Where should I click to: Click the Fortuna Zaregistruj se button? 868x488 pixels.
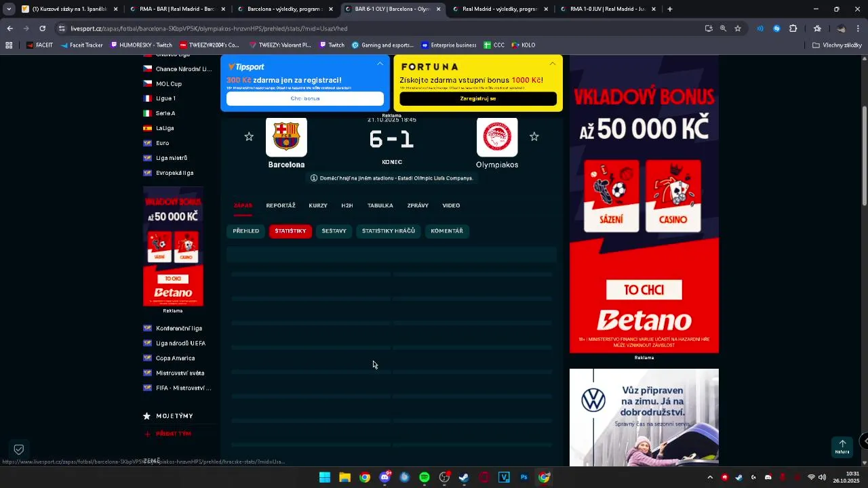coord(478,98)
